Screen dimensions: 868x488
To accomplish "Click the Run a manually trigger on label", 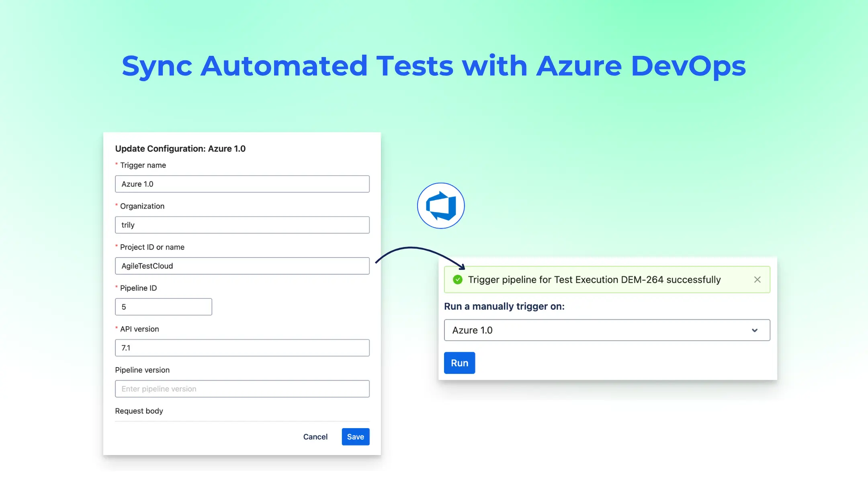I will click(x=504, y=306).
